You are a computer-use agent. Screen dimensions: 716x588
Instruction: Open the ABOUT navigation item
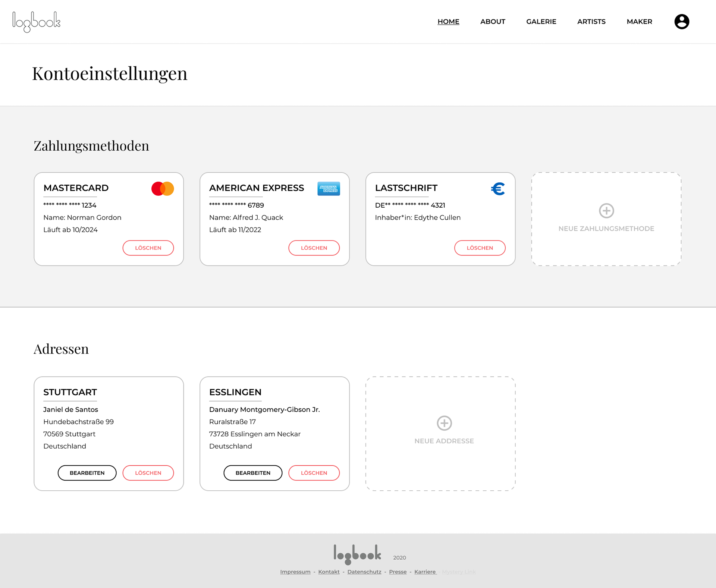coord(493,22)
